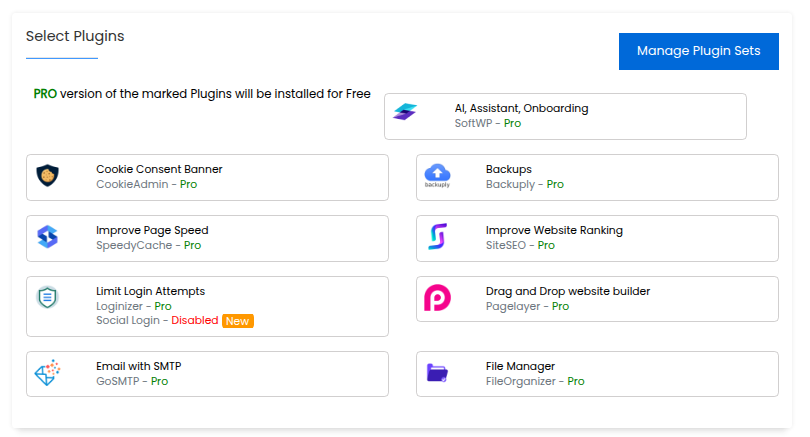Select the Email with SMTP plugin
810x437 pixels.
coord(207,374)
